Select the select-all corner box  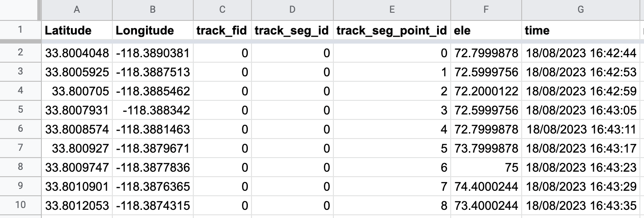(x=20, y=10)
